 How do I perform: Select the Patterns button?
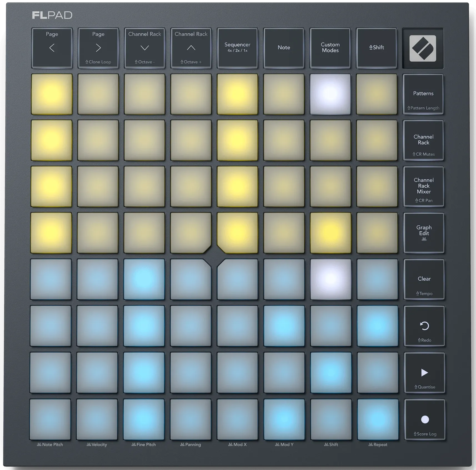pyautogui.click(x=423, y=94)
